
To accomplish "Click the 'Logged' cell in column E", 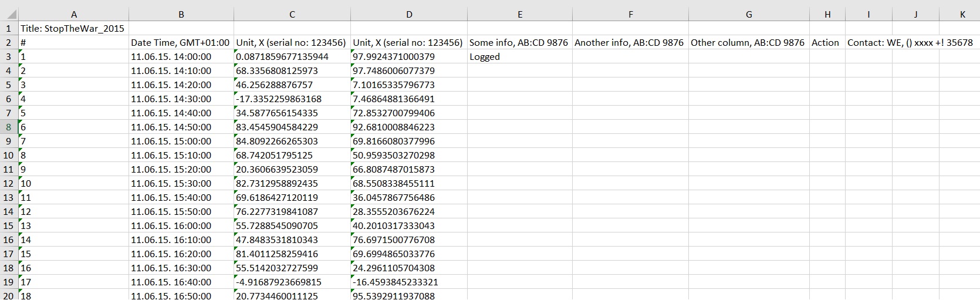I will 519,56.
